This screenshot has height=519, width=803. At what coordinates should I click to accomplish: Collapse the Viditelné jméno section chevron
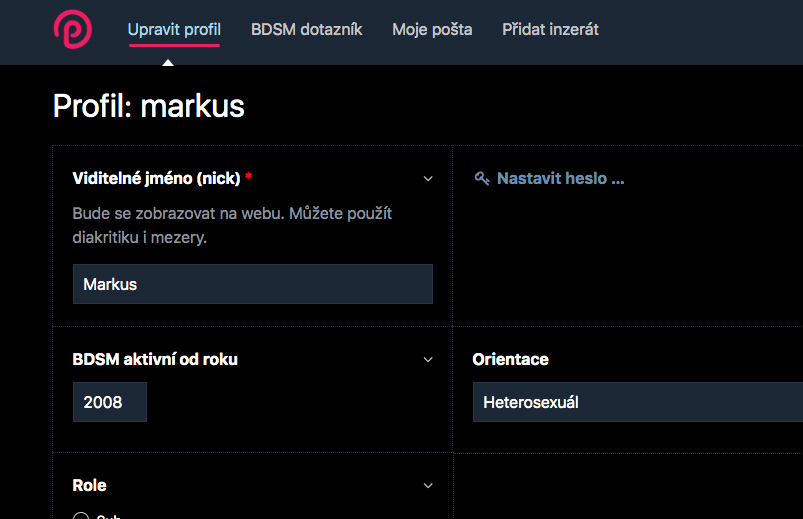pos(428,179)
